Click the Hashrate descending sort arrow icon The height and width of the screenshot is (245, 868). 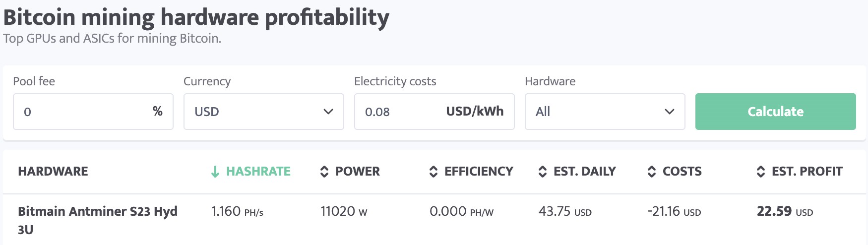point(215,172)
